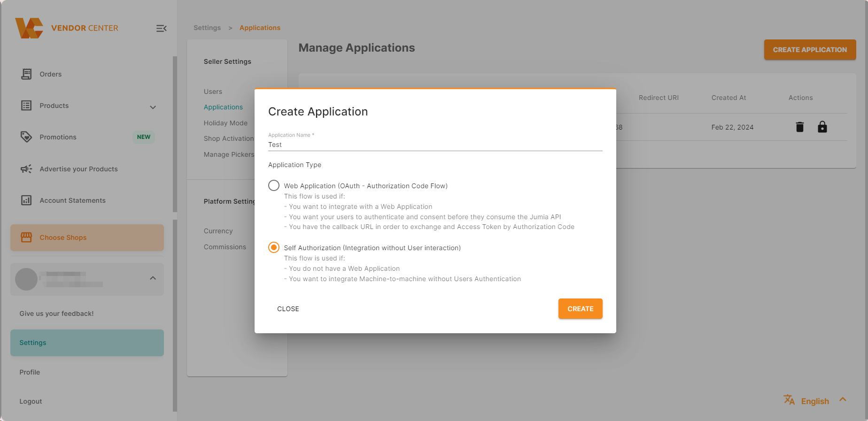Viewport: 868px width, 421px height.
Task: Collapse the sidebar using the menu icon
Action: pyautogui.click(x=161, y=29)
